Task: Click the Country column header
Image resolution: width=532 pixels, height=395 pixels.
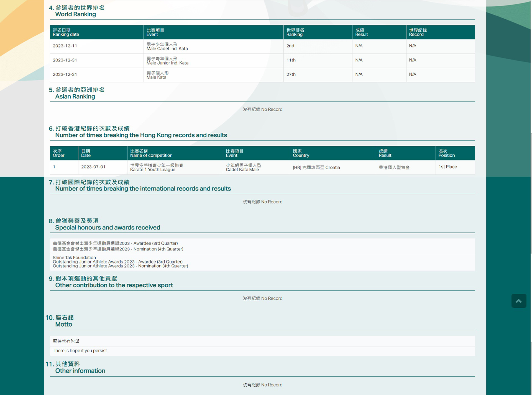Action: click(x=301, y=153)
